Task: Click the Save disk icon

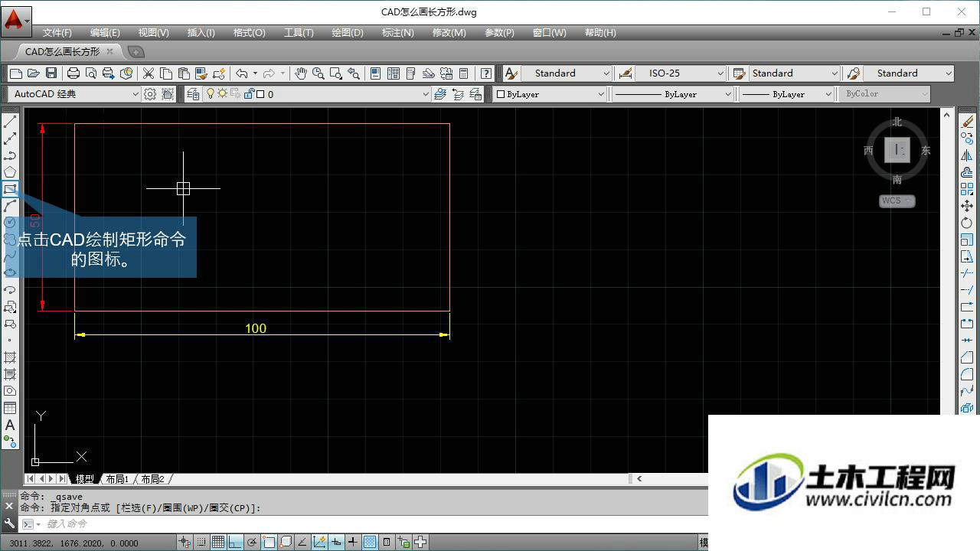Action: click(51, 73)
